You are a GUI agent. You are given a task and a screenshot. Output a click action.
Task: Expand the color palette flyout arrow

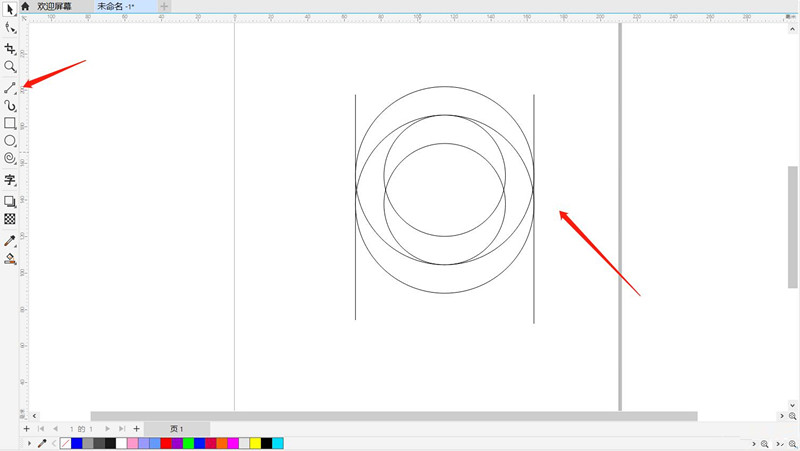click(x=29, y=443)
